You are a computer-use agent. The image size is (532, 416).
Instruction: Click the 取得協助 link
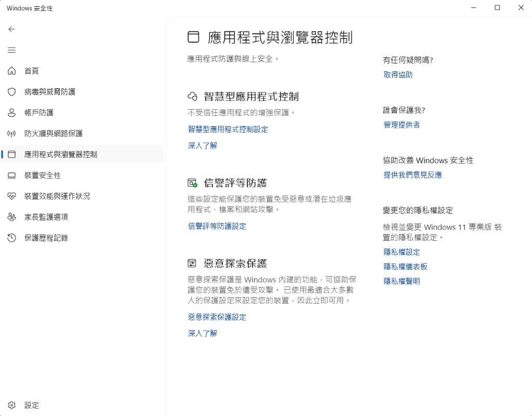tap(398, 75)
